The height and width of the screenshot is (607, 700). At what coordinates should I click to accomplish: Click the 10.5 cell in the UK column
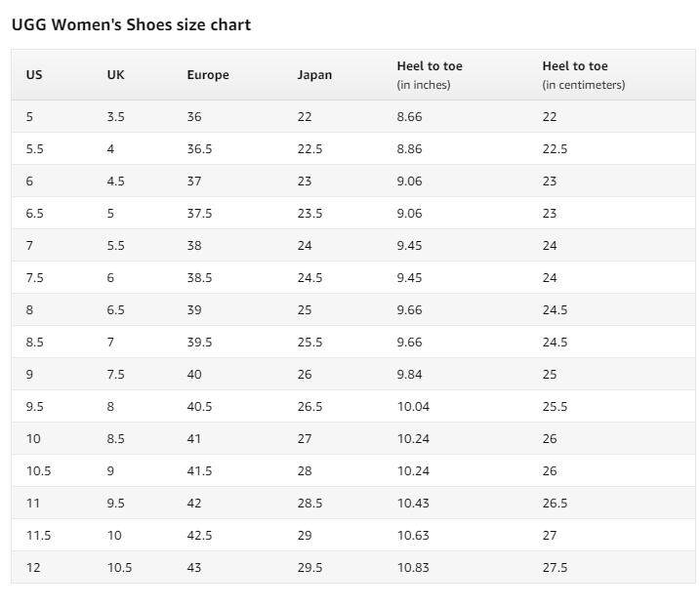pos(119,568)
